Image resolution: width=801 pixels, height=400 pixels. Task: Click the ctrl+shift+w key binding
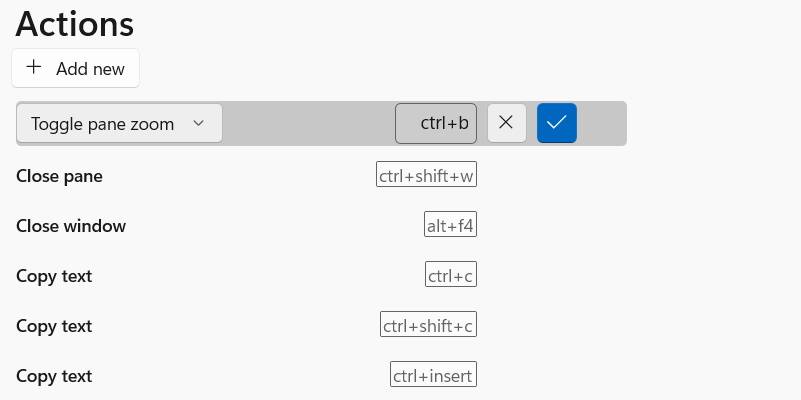[x=426, y=175]
